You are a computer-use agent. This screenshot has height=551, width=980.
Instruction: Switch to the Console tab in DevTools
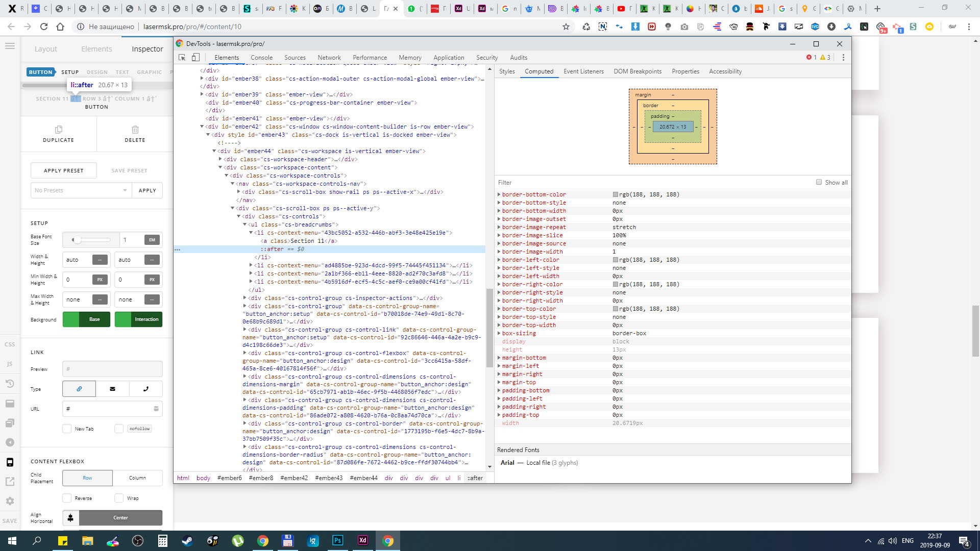261,58
